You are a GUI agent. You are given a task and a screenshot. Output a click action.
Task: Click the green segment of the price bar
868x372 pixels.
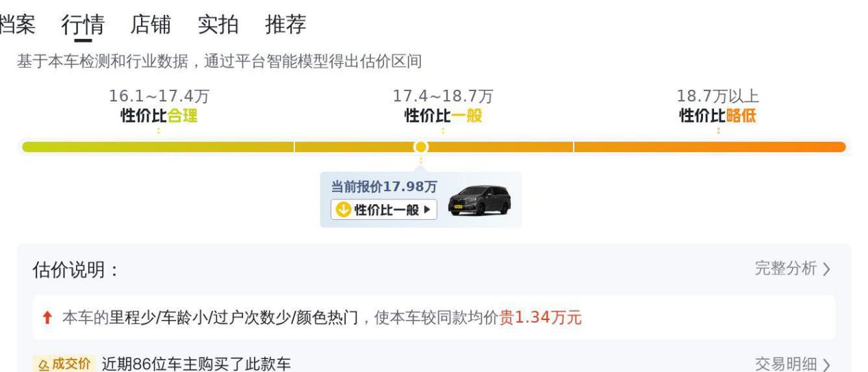coord(157,147)
